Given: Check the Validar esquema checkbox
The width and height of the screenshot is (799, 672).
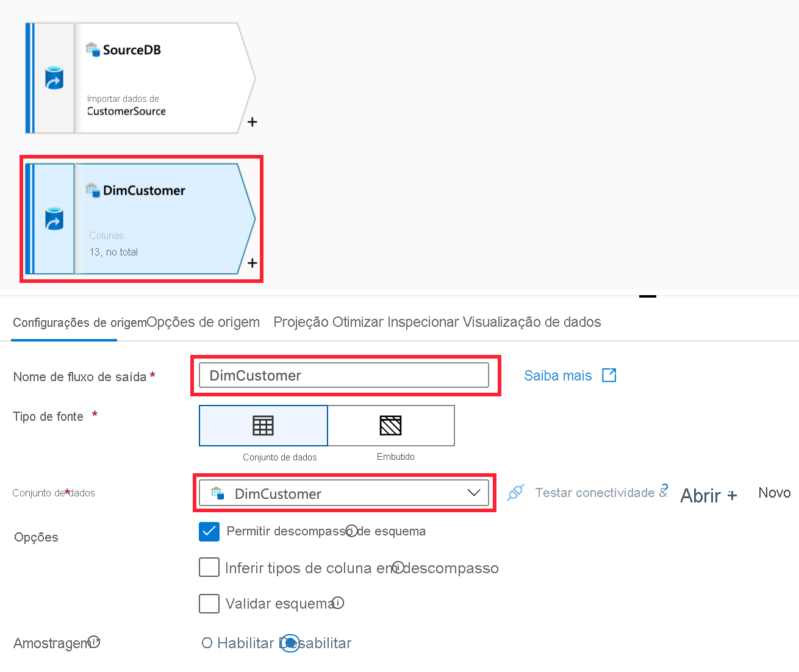Looking at the screenshot, I should coord(209,603).
